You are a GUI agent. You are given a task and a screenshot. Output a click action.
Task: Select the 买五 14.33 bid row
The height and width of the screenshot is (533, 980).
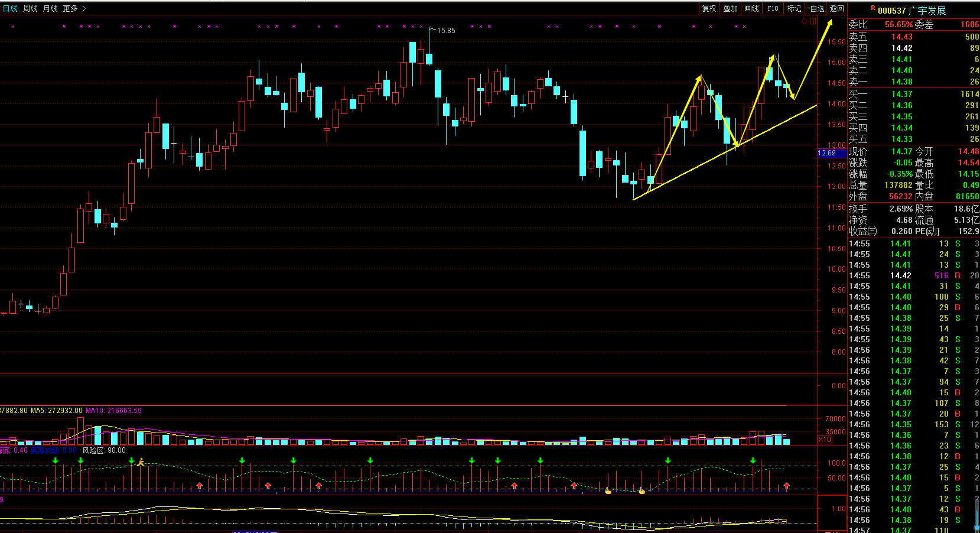coord(914,139)
